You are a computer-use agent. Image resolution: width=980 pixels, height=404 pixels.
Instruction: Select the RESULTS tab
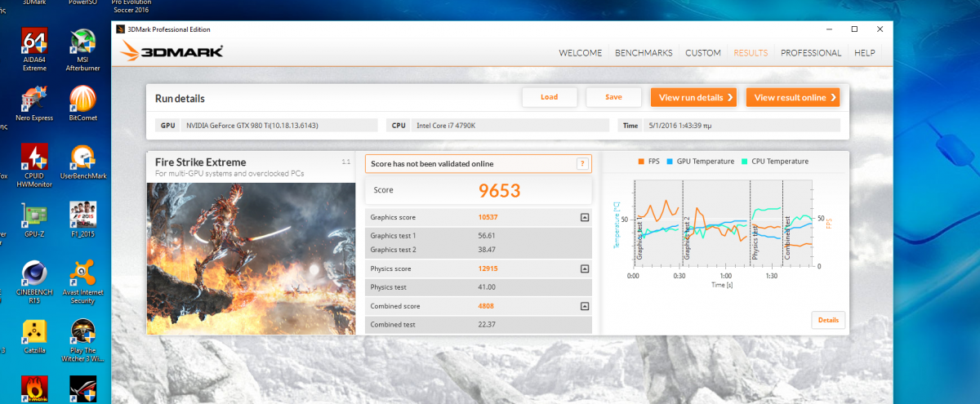[x=751, y=53]
